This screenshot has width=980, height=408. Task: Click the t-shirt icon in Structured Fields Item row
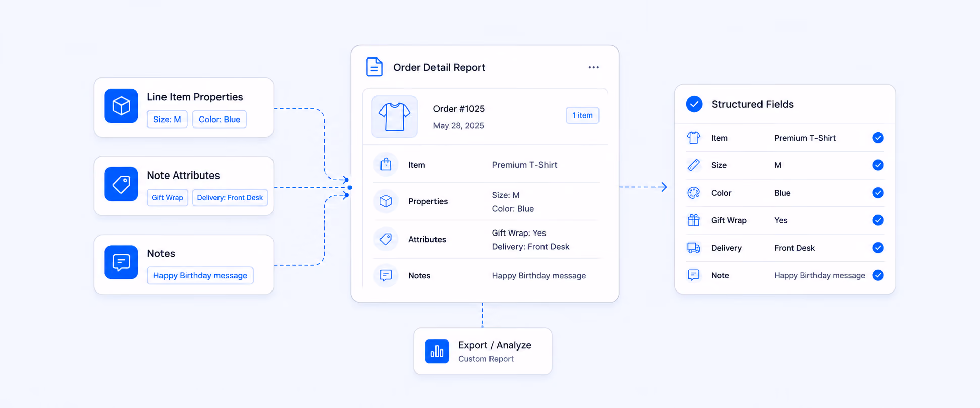coord(694,138)
